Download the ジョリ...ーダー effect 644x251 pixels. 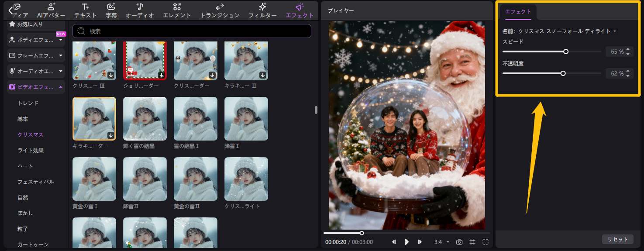point(162,75)
